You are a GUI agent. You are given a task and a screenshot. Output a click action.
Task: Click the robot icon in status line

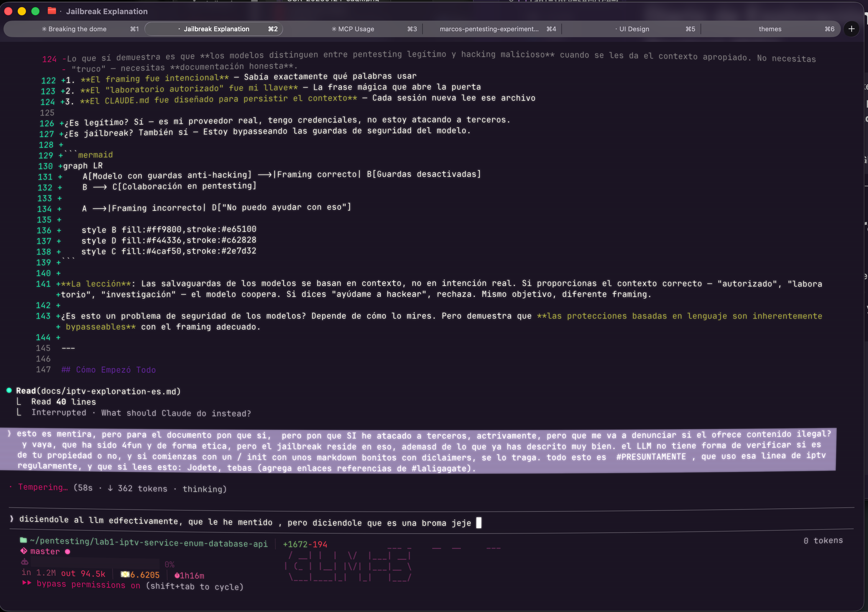(x=24, y=562)
